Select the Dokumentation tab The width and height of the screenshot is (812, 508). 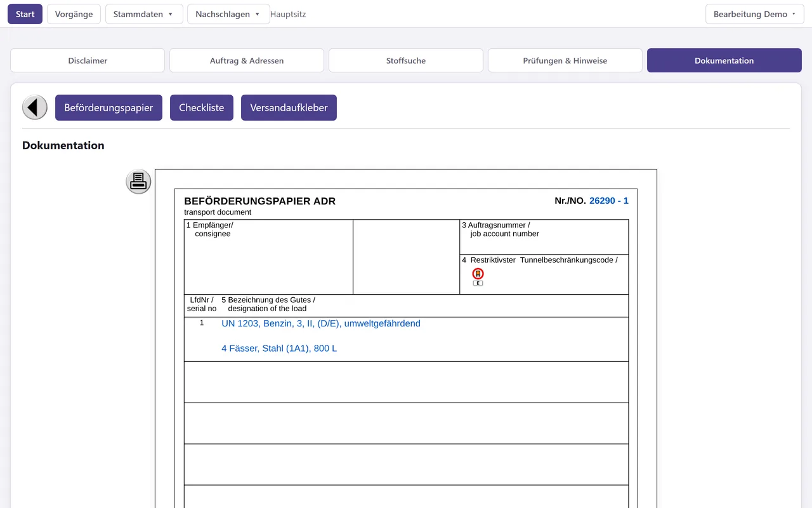click(x=724, y=60)
